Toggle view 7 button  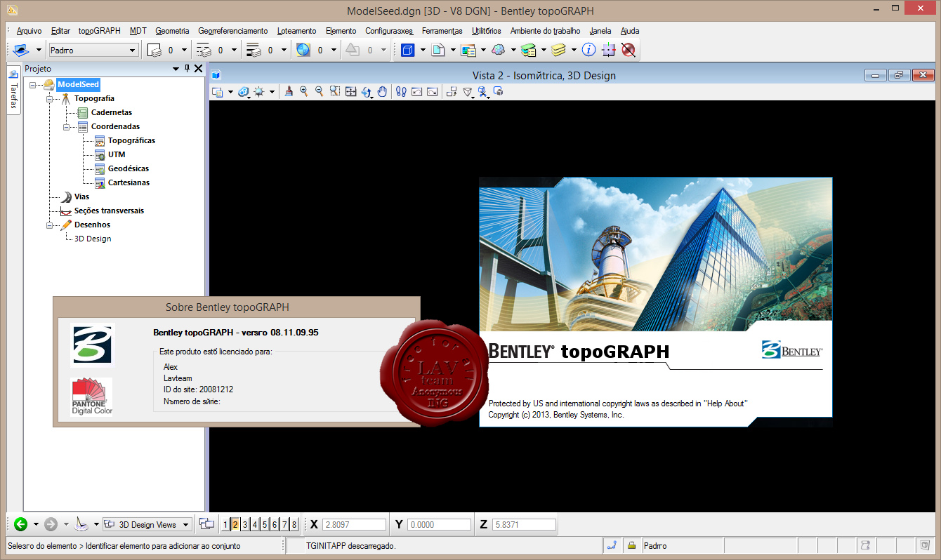coord(284,524)
